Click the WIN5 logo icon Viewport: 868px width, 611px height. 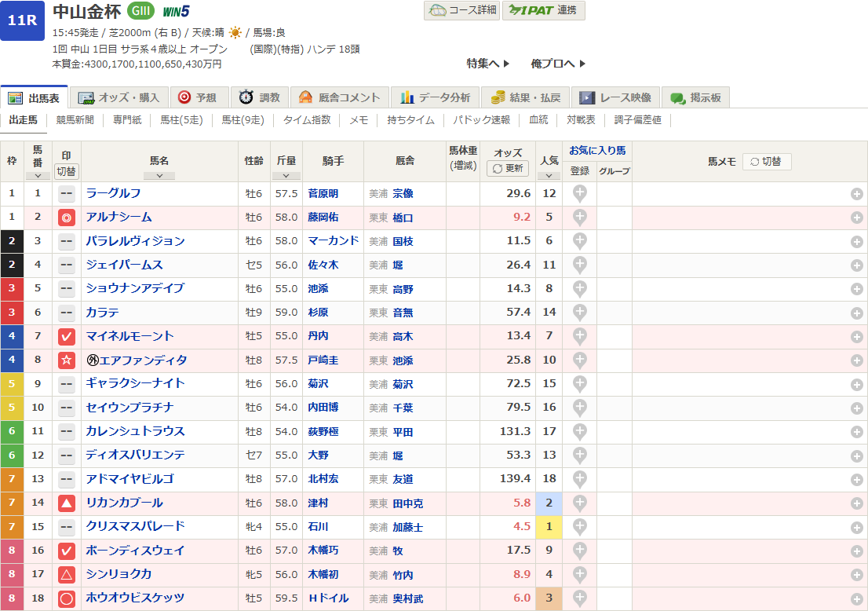tap(176, 11)
